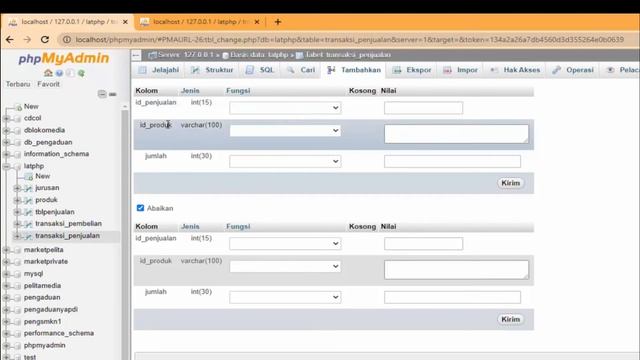Click the jurusan table icon
This screenshot has height=360, width=640.
click(29, 188)
